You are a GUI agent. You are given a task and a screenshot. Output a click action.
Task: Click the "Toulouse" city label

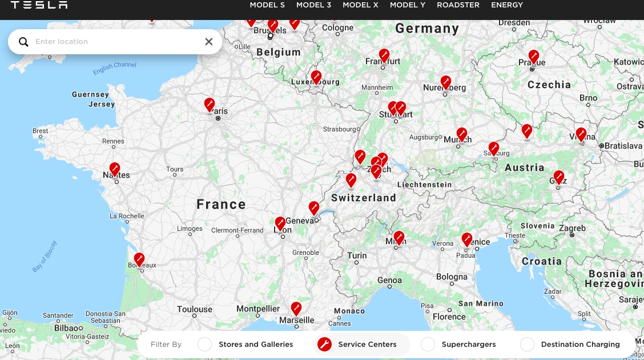(195, 309)
